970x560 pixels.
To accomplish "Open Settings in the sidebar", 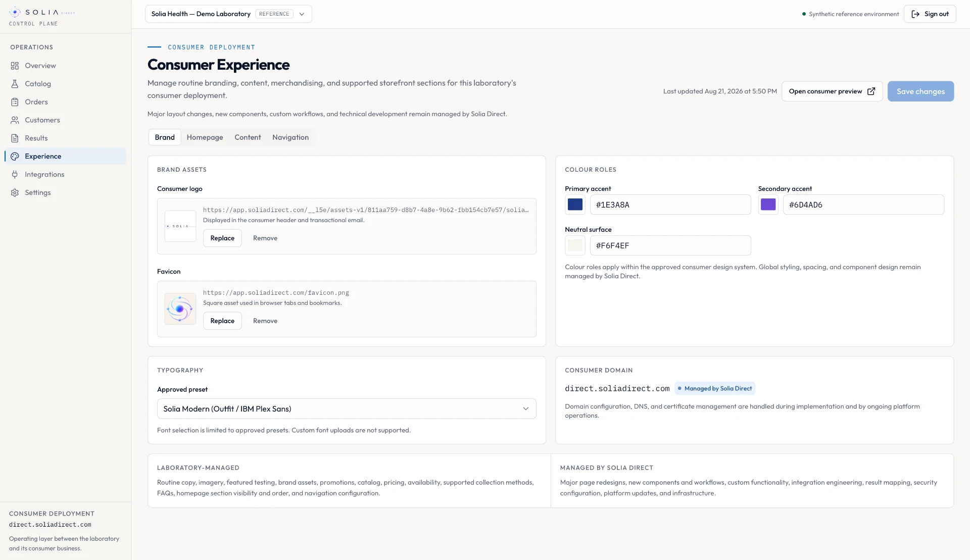I will (65, 193).
